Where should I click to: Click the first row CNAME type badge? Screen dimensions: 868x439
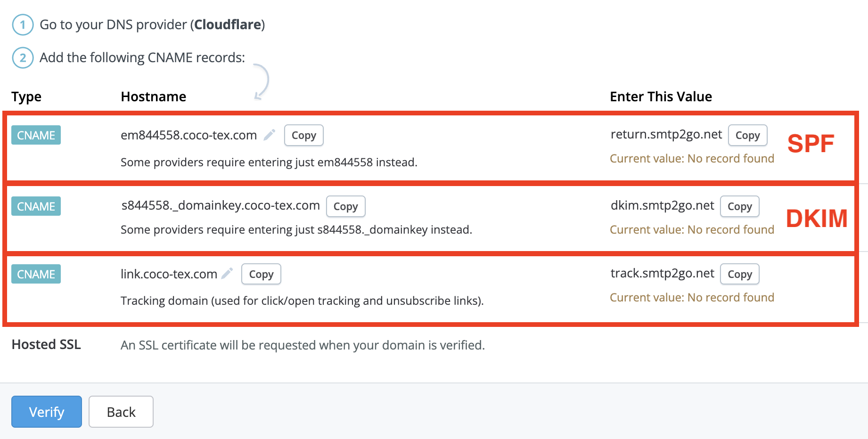pos(36,135)
